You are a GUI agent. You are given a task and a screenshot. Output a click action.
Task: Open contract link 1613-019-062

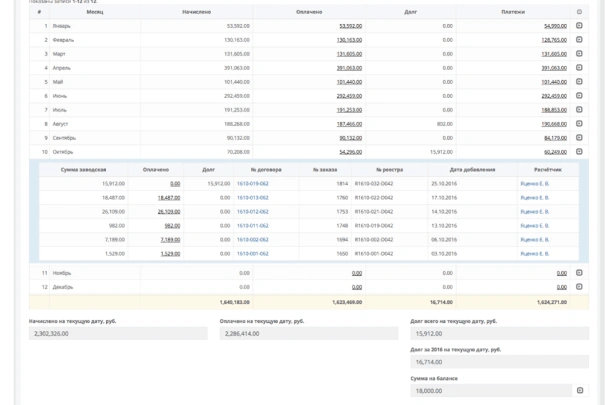[x=253, y=184]
